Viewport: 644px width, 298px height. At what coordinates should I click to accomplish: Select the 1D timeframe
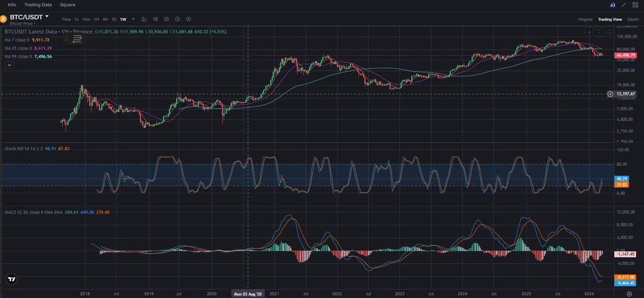(x=114, y=19)
